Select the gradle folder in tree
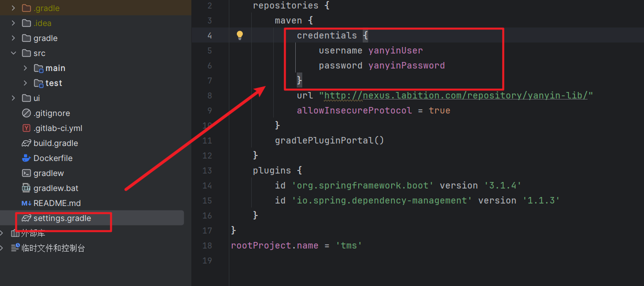 pyautogui.click(x=45, y=38)
